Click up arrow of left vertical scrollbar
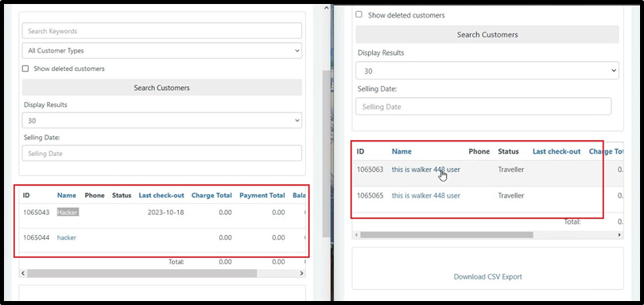The image size is (644, 305). coord(327,8)
